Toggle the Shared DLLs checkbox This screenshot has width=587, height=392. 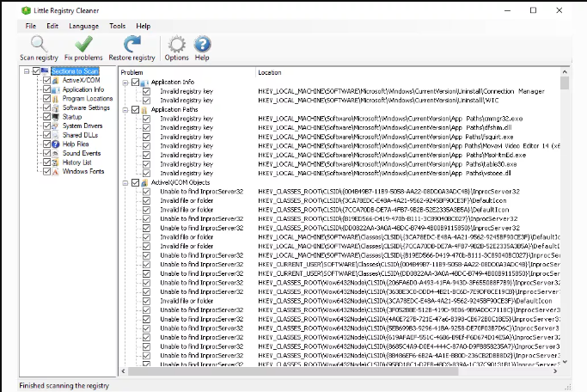[46, 135]
